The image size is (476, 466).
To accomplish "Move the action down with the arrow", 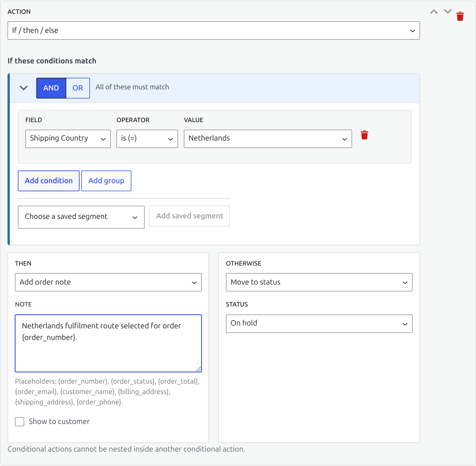I will coord(447,12).
